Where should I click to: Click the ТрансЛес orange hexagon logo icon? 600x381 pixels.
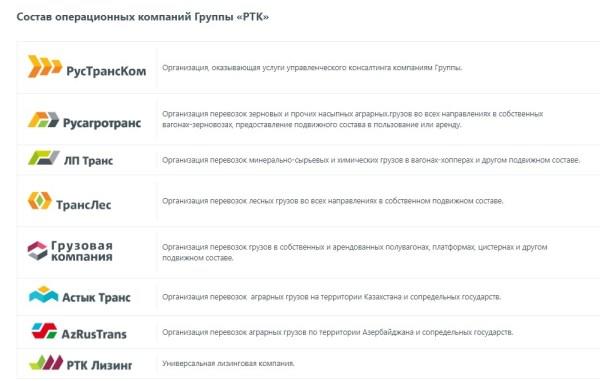coord(40,200)
